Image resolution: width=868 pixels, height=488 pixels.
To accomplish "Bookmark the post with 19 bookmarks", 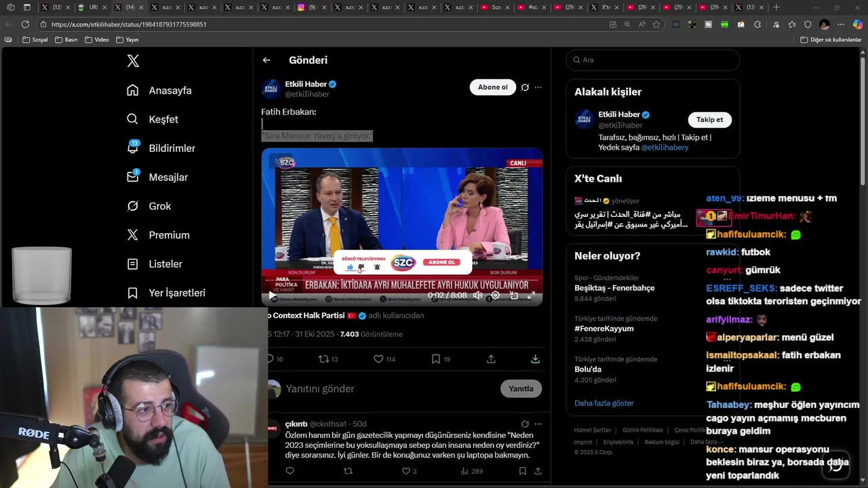I will click(x=441, y=359).
